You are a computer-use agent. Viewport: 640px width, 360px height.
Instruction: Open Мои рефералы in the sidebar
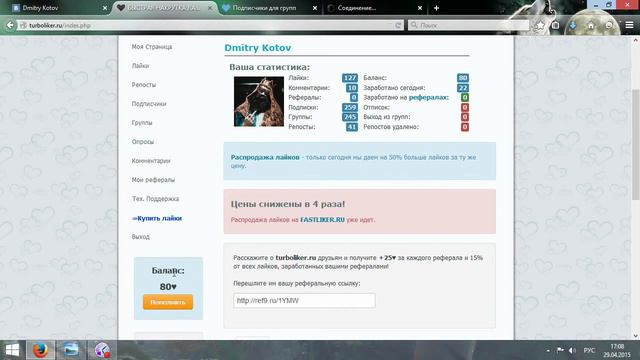(x=153, y=180)
